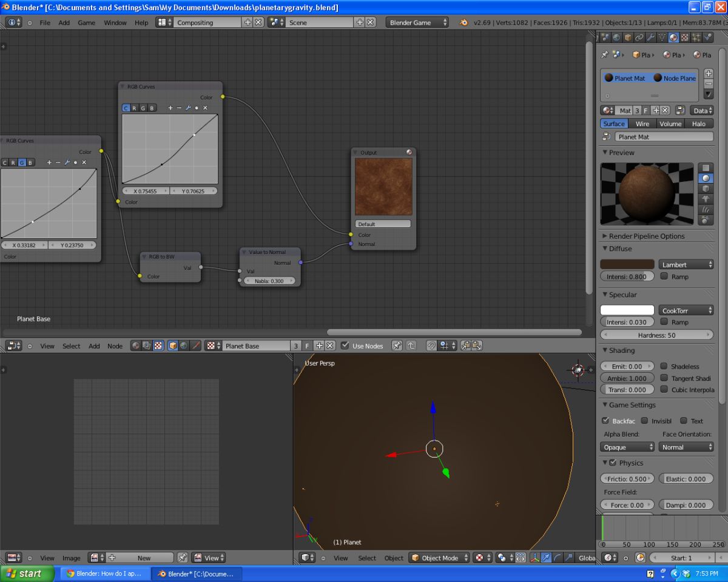Image resolution: width=728 pixels, height=582 pixels.
Task: Expand the Render Pipeline Options panel
Action: (x=647, y=236)
